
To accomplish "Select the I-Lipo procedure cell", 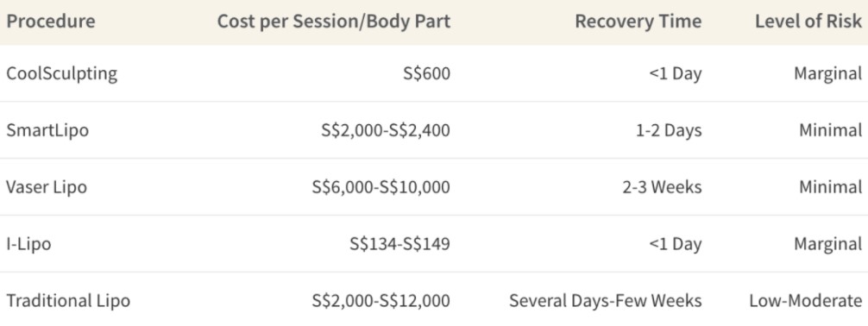I will click(x=28, y=244).
